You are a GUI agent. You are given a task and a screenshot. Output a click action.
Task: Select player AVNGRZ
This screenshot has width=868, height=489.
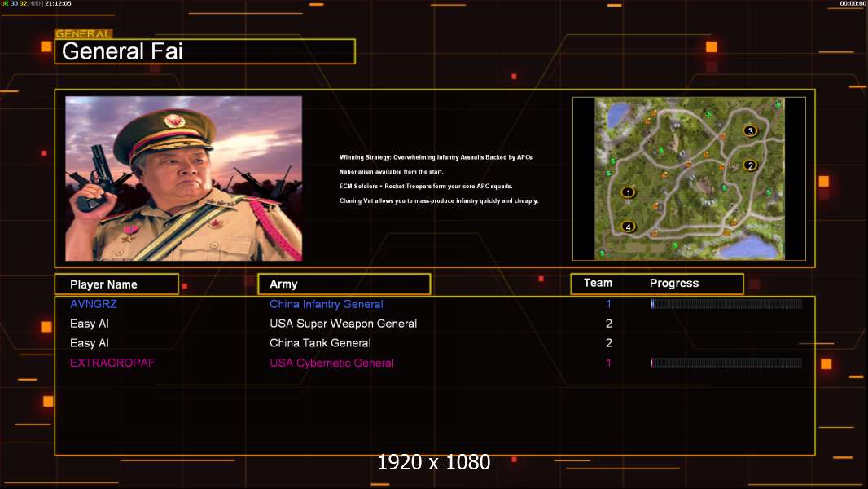pyautogui.click(x=94, y=304)
